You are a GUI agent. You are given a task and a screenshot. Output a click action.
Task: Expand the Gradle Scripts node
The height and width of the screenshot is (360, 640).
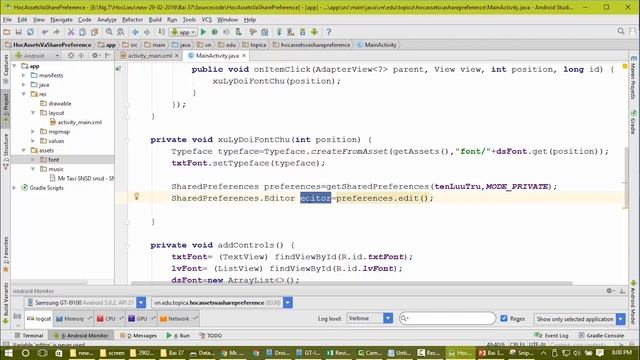[x=15, y=188]
